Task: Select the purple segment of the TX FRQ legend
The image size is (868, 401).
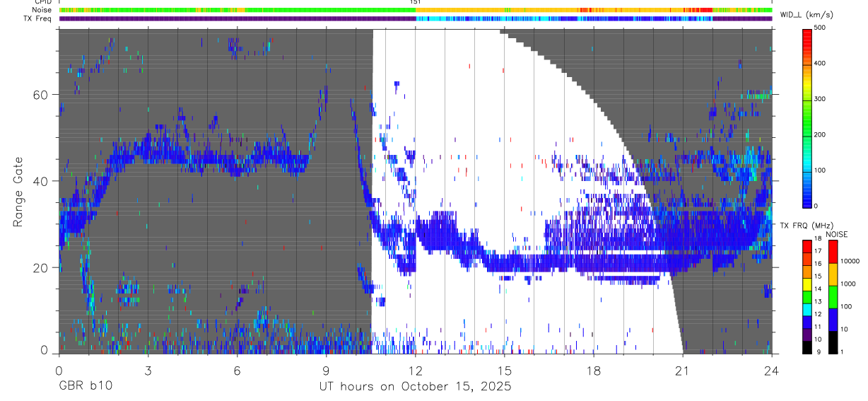Action: coord(807,335)
